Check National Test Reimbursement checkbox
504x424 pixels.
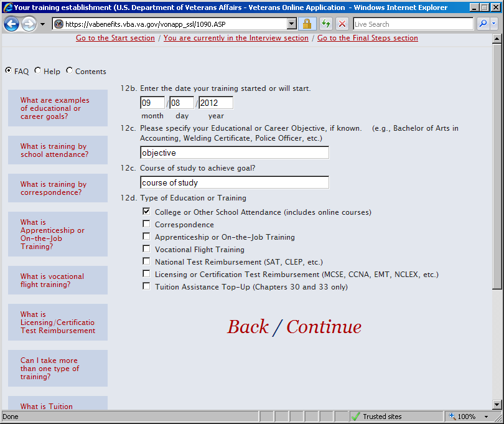coord(146,261)
